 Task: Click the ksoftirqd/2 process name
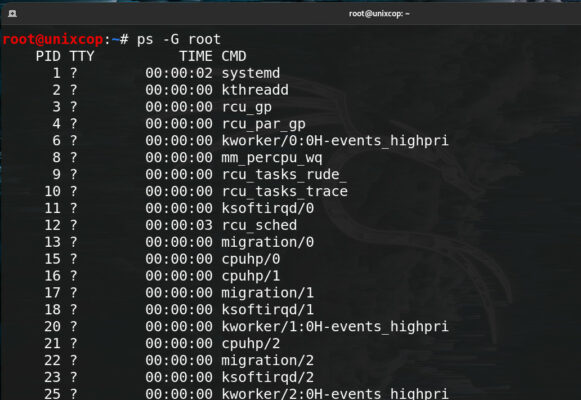[x=268, y=377]
